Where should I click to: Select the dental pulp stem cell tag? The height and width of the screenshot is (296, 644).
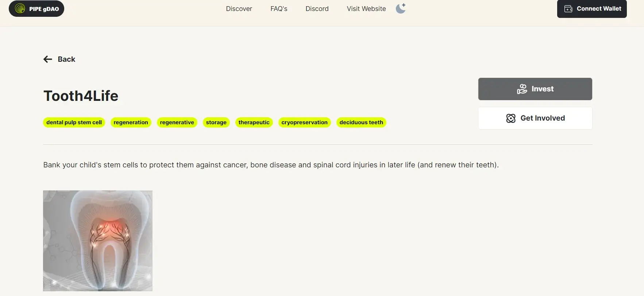(x=74, y=122)
